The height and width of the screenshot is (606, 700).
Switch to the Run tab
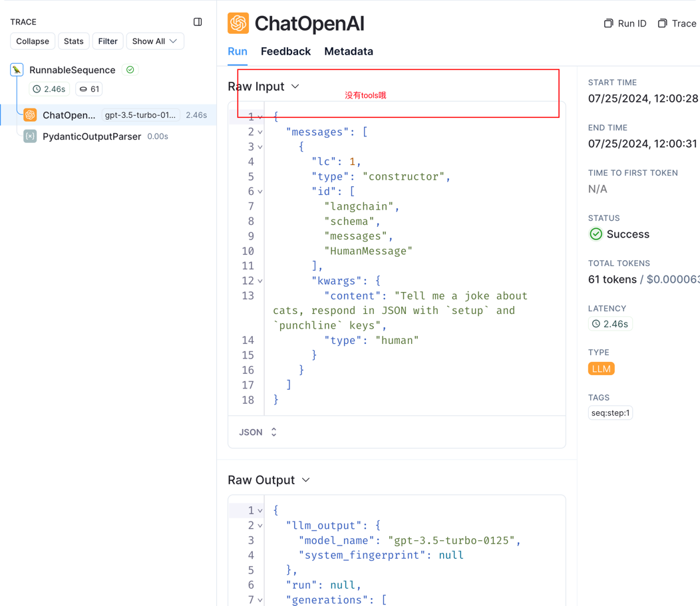(238, 51)
